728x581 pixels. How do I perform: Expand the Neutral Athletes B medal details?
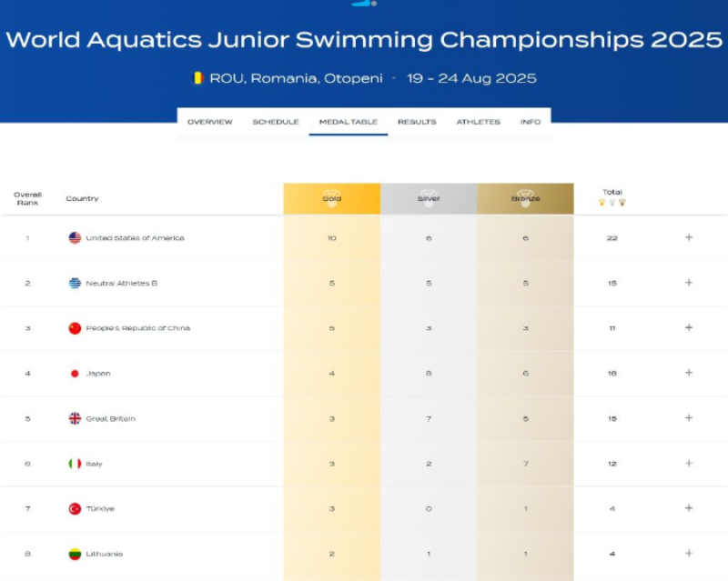[x=689, y=283]
